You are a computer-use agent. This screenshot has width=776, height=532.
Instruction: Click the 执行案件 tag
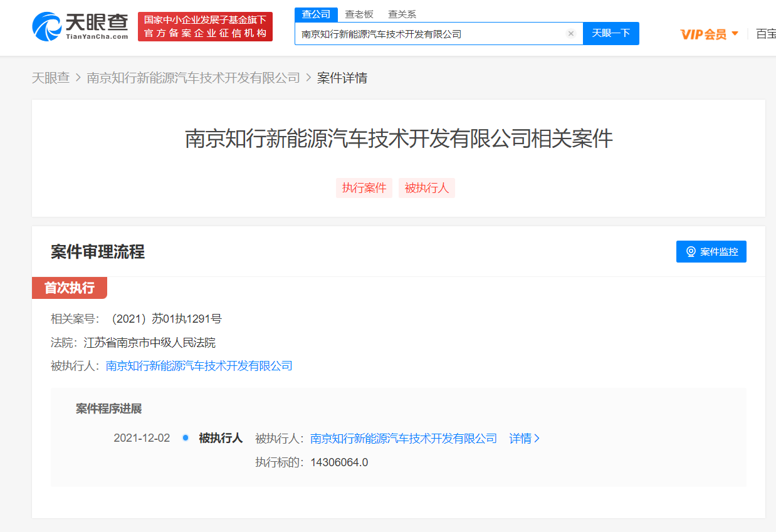pyautogui.click(x=364, y=188)
